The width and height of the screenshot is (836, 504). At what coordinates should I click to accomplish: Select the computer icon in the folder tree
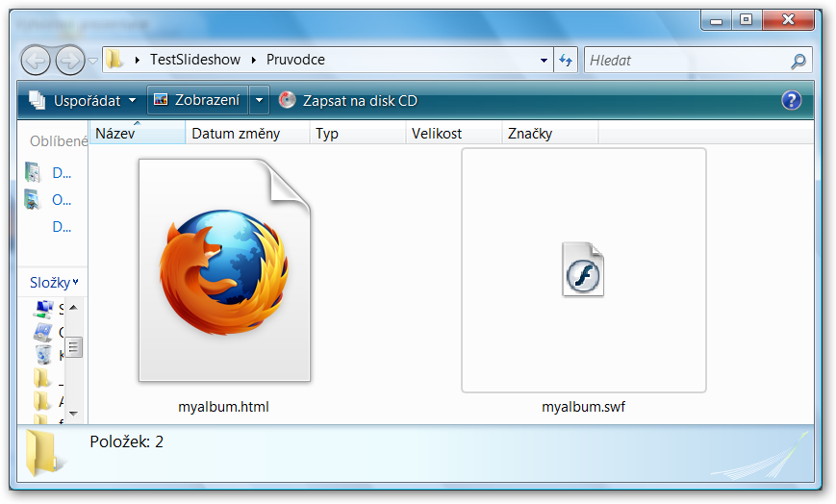(x=43, y=309)
